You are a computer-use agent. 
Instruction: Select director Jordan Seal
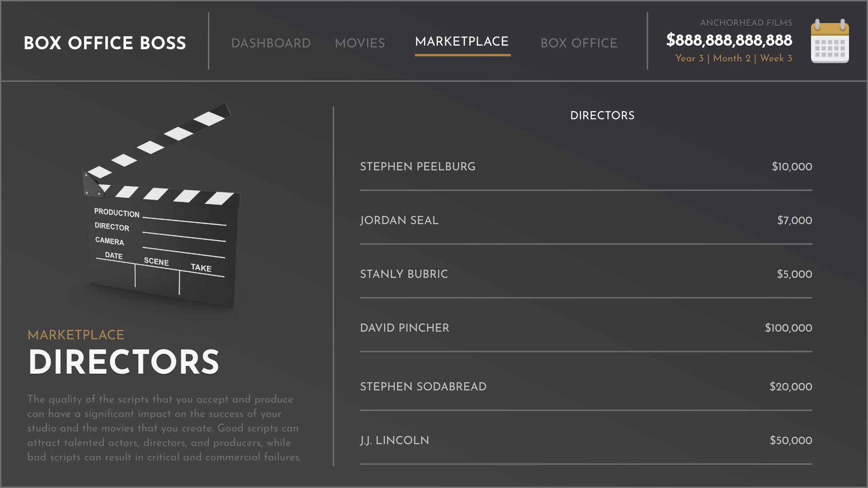399,221
